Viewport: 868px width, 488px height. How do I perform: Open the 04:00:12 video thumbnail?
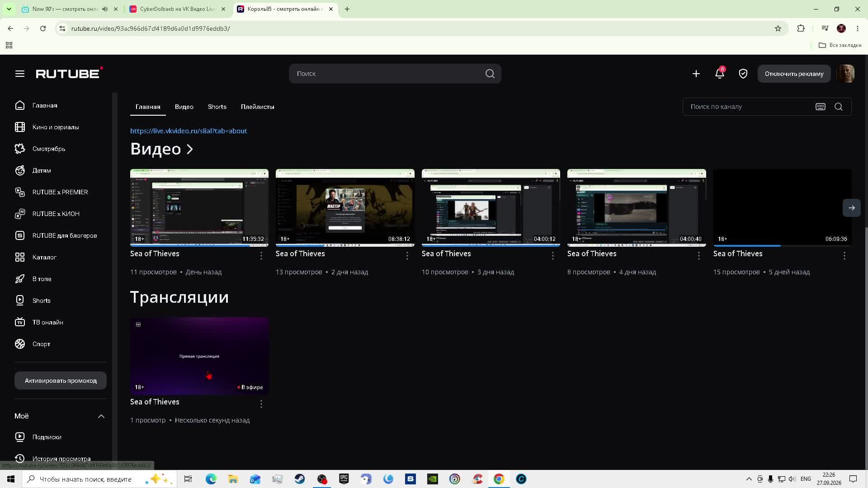(x=491, y=208)
